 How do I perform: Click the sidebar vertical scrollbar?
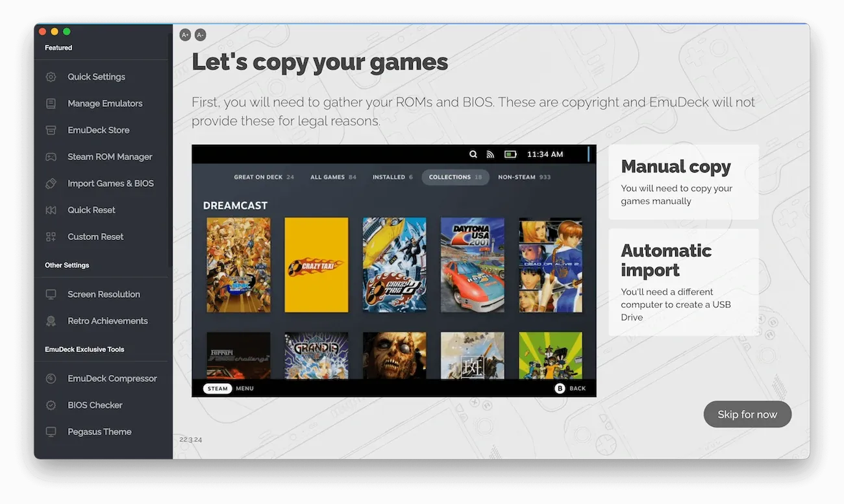pyautogui.click(x=170, y=149)
